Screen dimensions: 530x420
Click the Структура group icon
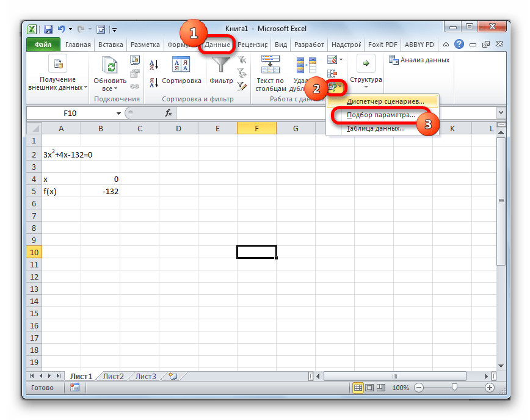[366, 63]
